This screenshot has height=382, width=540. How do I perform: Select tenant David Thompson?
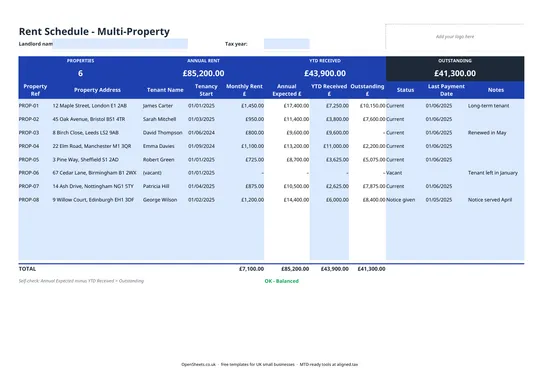click(163, 133)
